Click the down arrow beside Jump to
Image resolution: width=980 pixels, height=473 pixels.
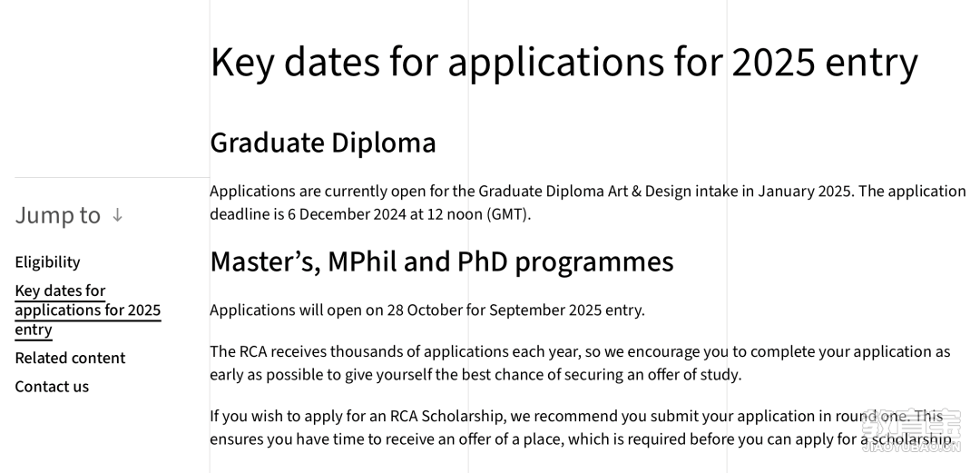pos(117,215)
